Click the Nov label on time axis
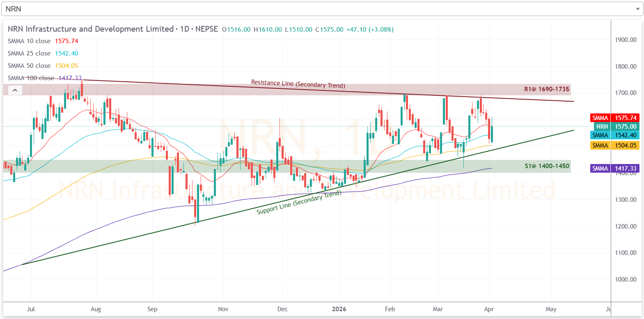Viewport: 644px width, 319px height. point(223,309)
